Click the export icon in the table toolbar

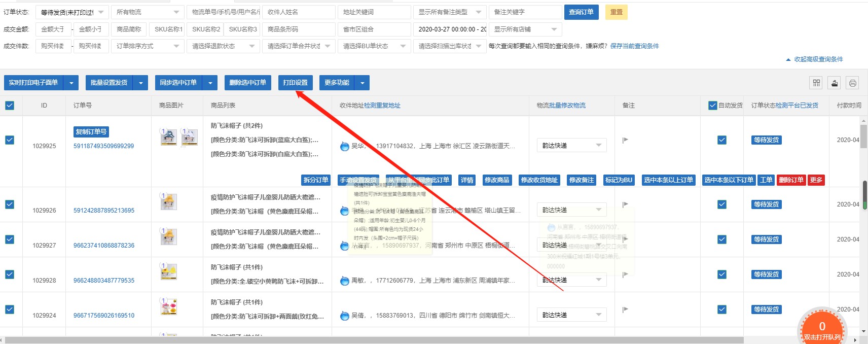point(835,83)
